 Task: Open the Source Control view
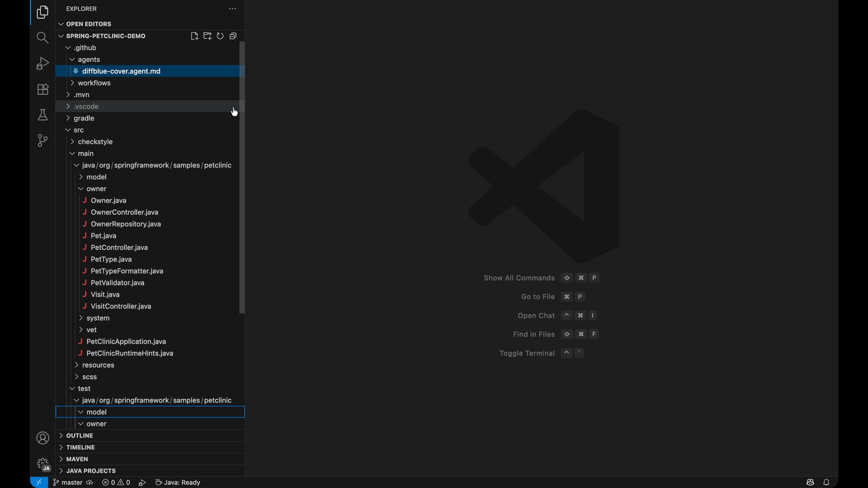(42, 141)
